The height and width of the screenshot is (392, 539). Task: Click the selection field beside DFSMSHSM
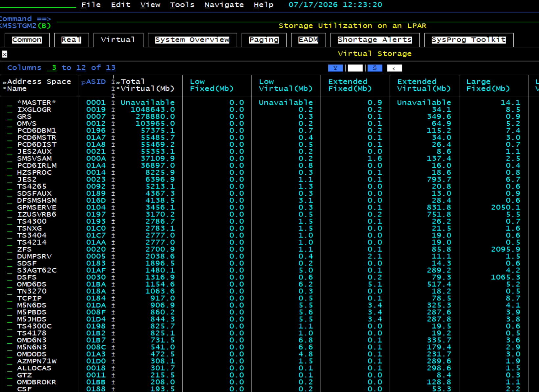(x=10, y=201)
